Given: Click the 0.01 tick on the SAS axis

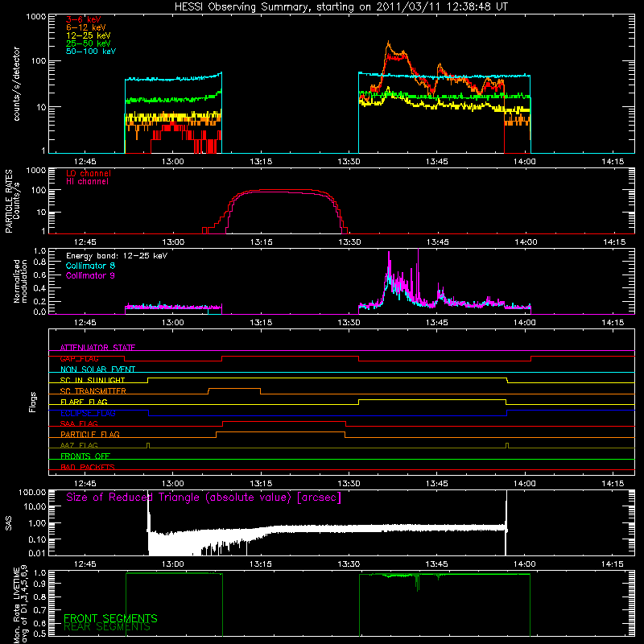Looking at the screenshot, I should (35, 553).
